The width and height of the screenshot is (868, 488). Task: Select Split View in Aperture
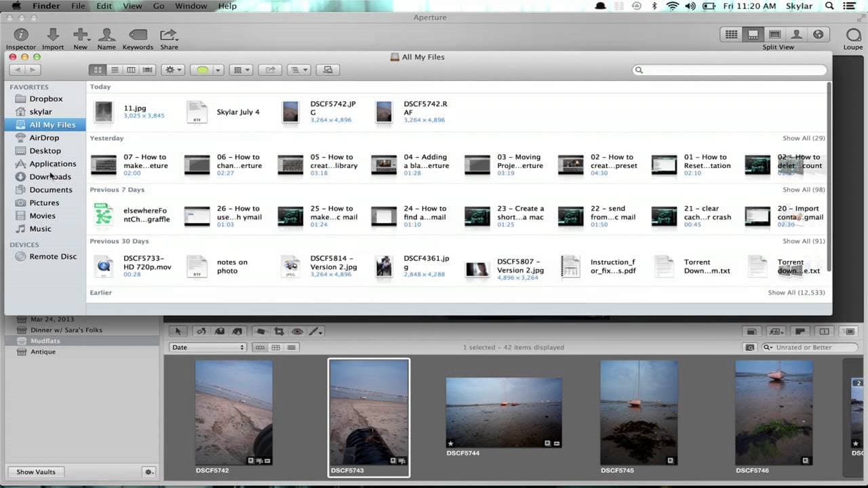point(753,35)
